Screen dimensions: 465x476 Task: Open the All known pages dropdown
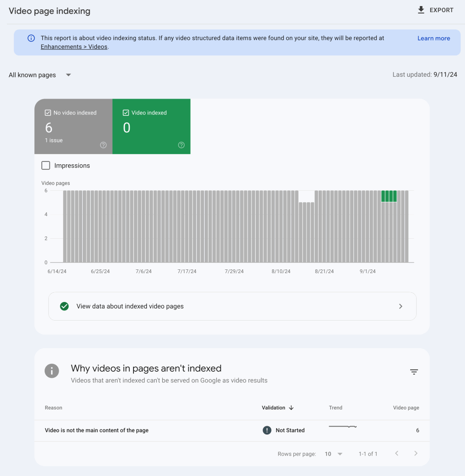[40, 75]
